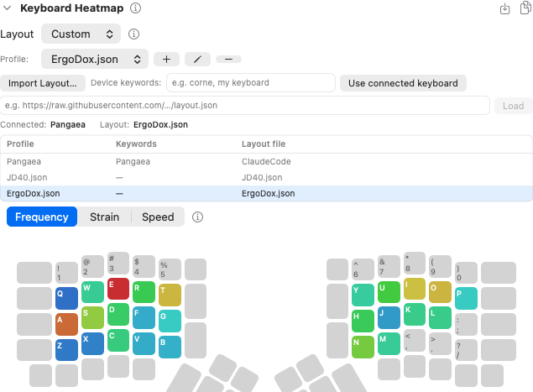Click the yellow I key
The width and height of the screenshot is (533, 392).
click(415, 289)
